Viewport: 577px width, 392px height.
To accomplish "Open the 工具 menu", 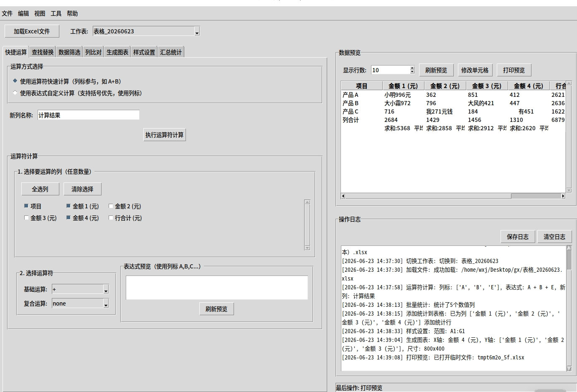I will (56, 13).
